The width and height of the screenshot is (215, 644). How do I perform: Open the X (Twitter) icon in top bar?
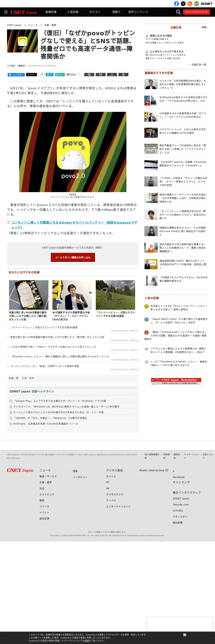click(x=183, y=4)
